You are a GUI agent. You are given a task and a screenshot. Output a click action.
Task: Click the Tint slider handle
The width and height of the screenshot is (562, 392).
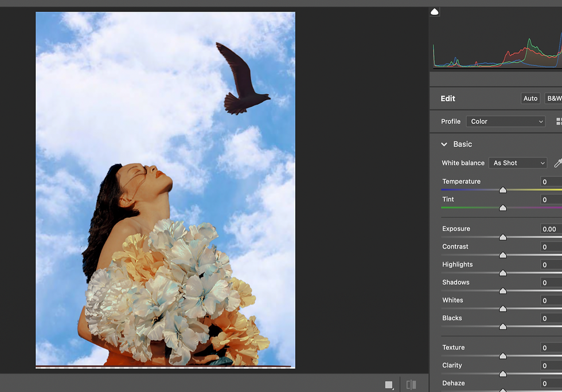(503, 207)
